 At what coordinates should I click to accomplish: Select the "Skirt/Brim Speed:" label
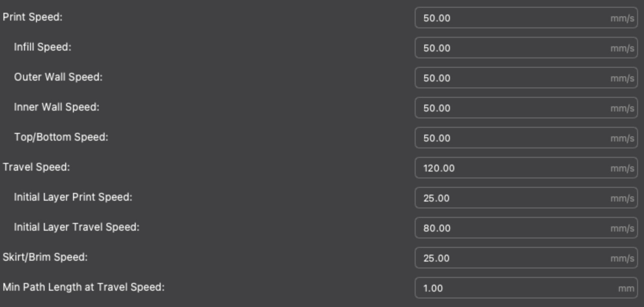(x=45, y=257)
